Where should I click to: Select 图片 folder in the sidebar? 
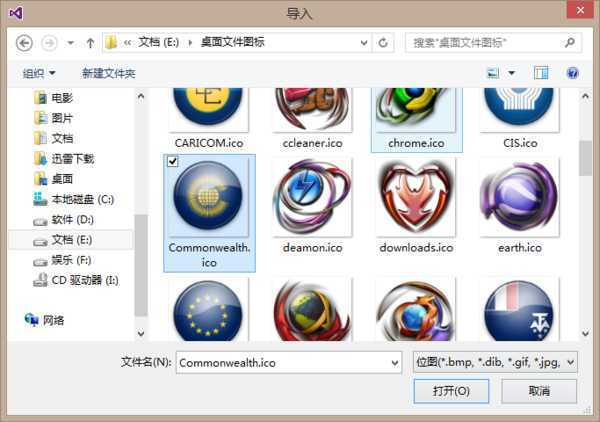54,118
